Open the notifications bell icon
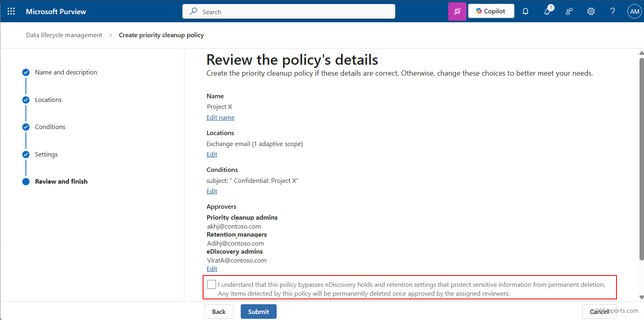This screenshot has width=644, height=320. 525,11
